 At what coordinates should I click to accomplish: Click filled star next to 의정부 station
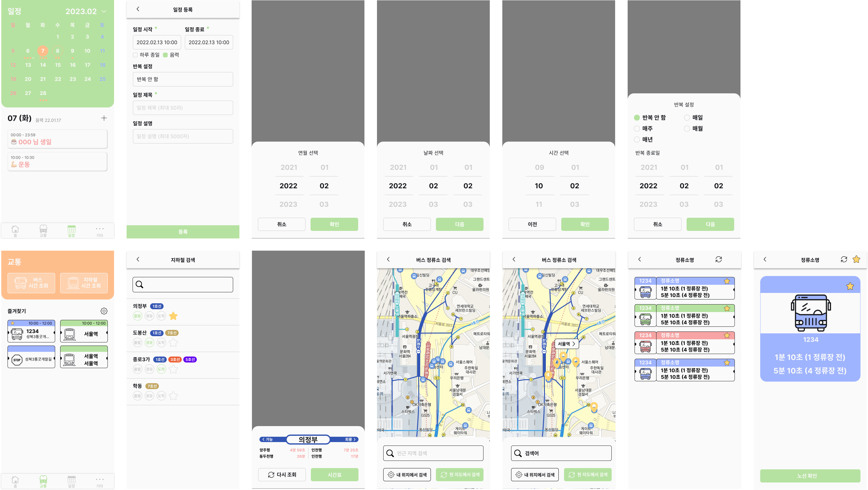tap(173, 316)
